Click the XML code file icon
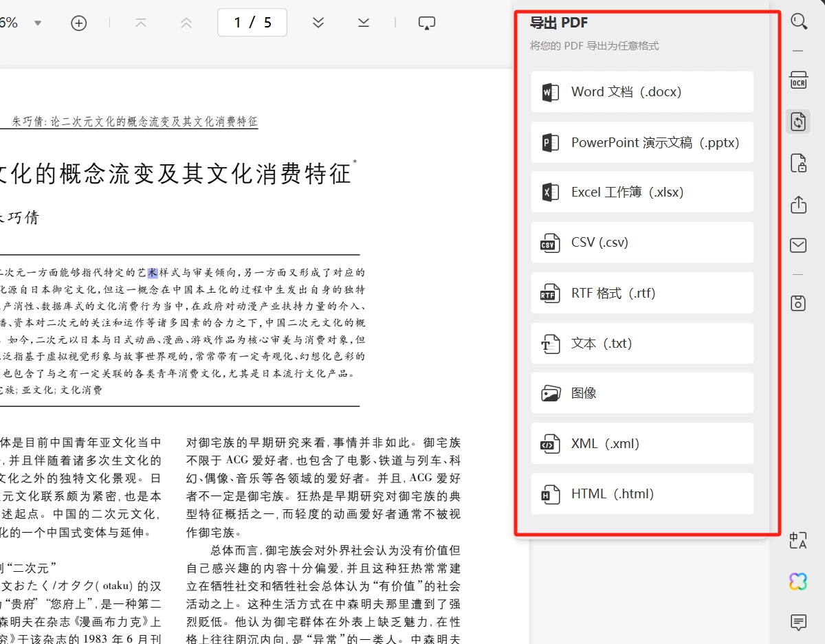The height and width of the screenshot is (644, 825). (x=550, y=443)
